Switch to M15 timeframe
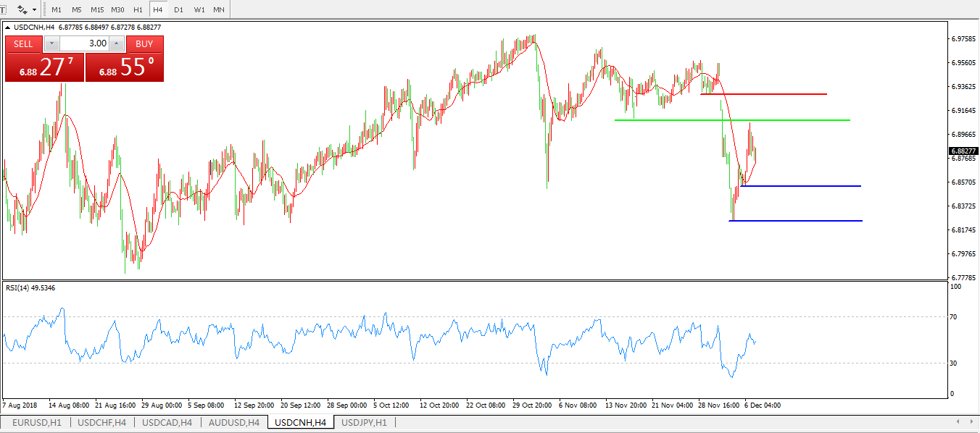 point(97,10)
